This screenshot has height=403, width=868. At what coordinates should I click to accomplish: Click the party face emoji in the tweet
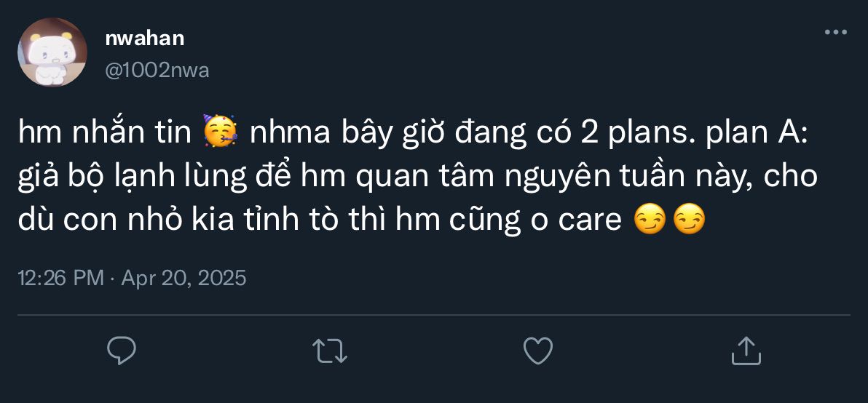point(221,135)
